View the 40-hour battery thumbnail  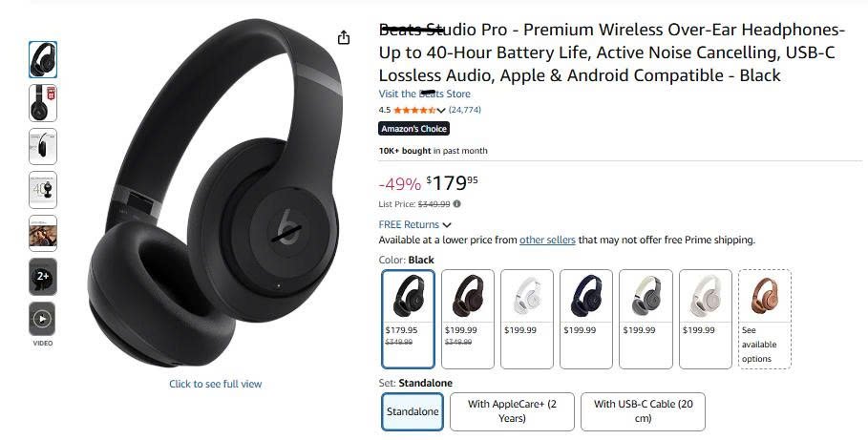pos(43,190)
